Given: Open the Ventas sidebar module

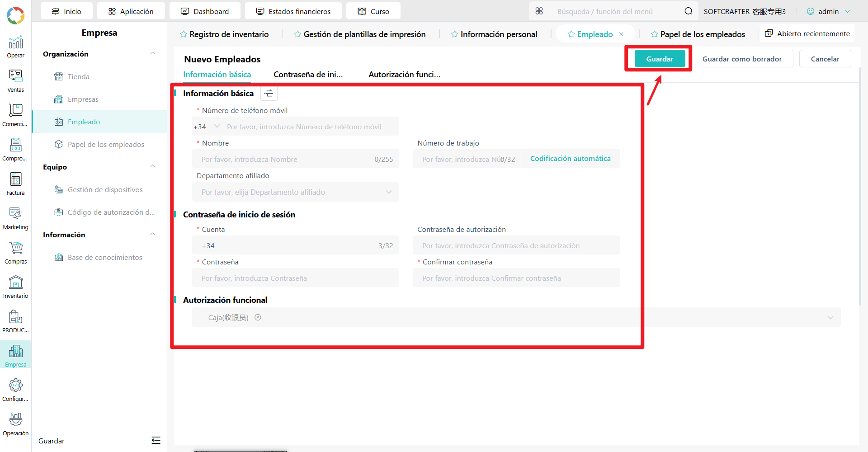Looking at the screenshot, I should coord(15,81).
